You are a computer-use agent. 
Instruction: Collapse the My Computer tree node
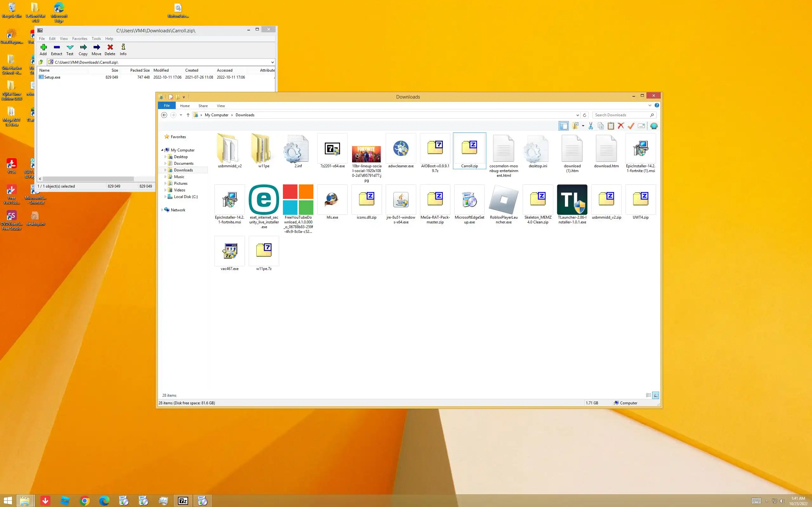point(162,150)
